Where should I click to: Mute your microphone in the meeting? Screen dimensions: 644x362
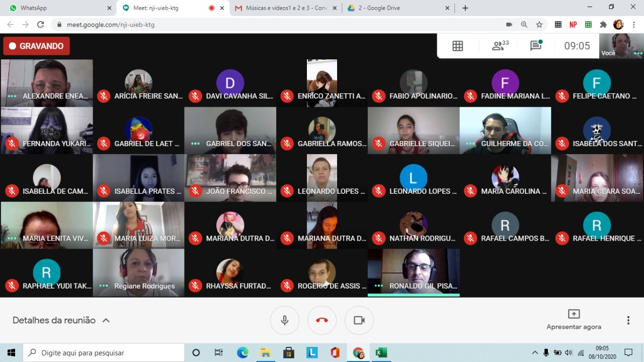(x=285, y=320)
